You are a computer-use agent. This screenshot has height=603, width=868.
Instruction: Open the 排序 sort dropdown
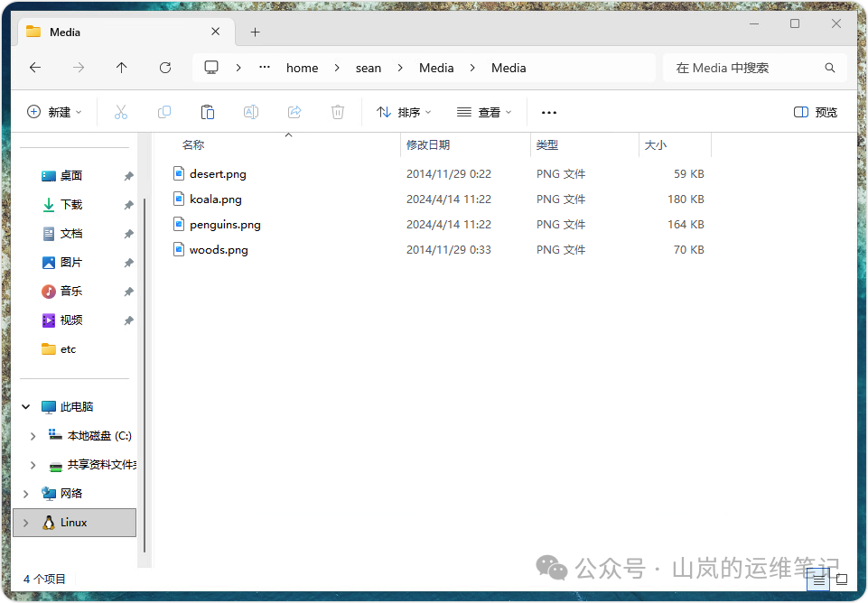coord(404,111)
